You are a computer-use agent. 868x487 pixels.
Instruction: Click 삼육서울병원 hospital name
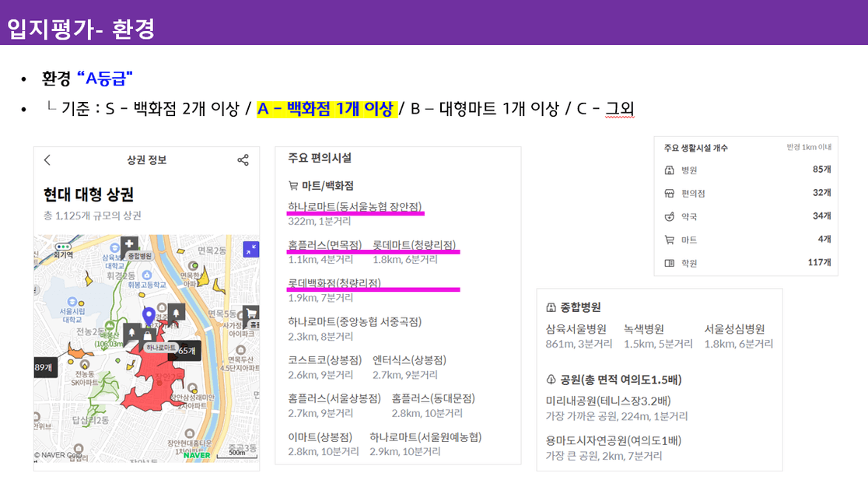pos(576,329)
